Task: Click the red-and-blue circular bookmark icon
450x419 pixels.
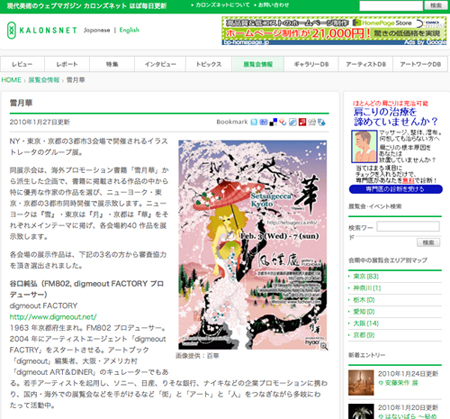Action: (x=283, y=122)
